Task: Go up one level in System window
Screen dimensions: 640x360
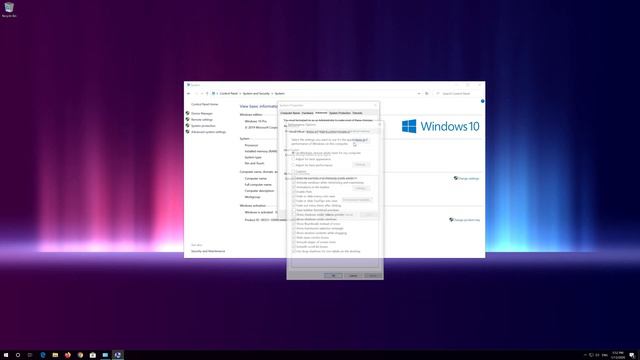Action: pos(207,93)
